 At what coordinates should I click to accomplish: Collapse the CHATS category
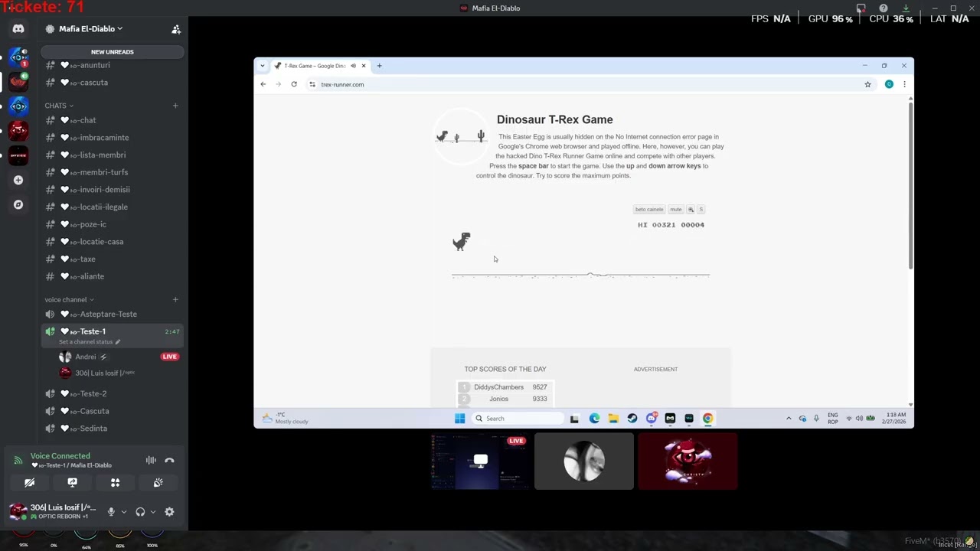click(59, 106)
